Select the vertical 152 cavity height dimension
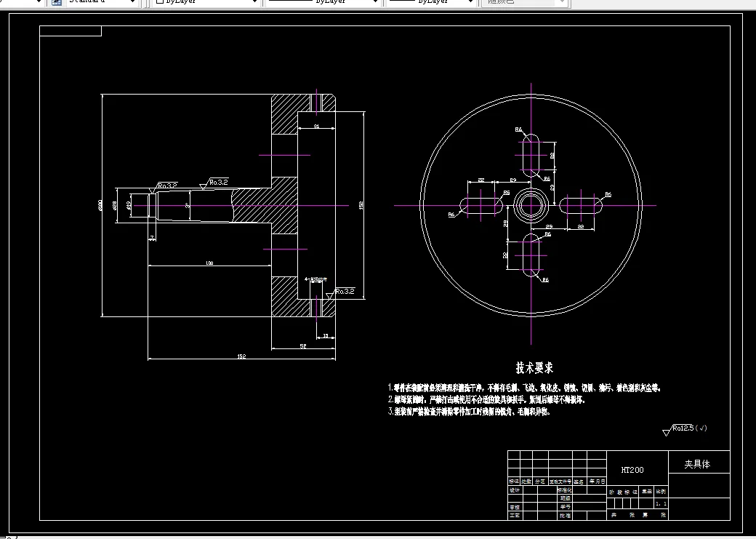This screenshot has width=756, height=539. [x=361, y=205]
